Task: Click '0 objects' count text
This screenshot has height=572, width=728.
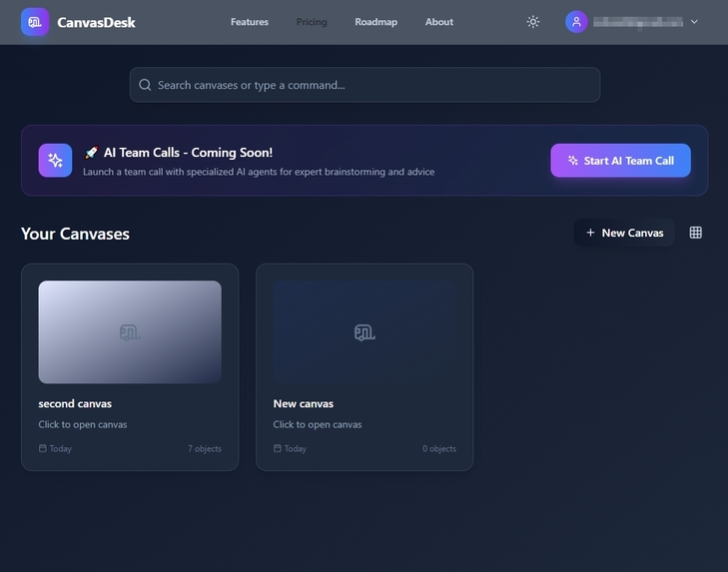Action: [439, 448]
